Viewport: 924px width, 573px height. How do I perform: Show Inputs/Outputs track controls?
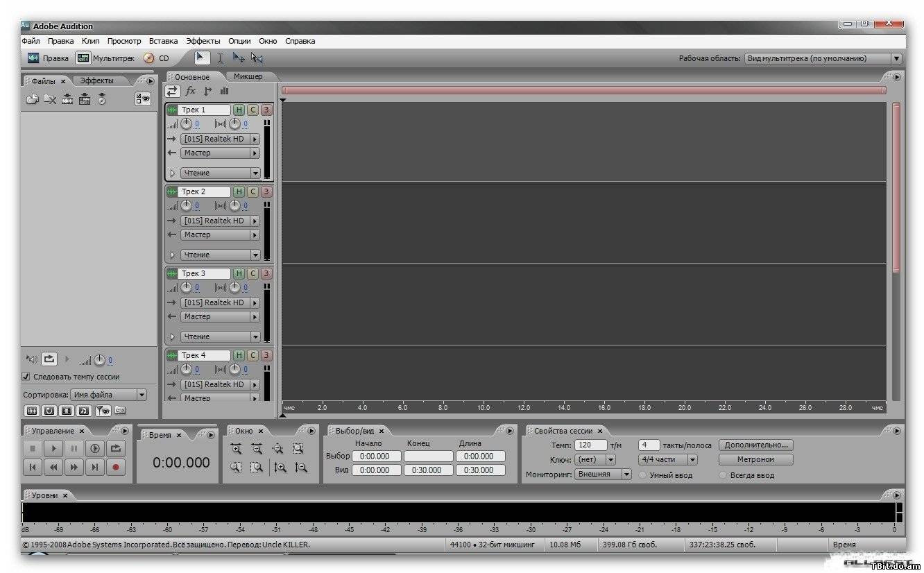[x=172, y=91]
